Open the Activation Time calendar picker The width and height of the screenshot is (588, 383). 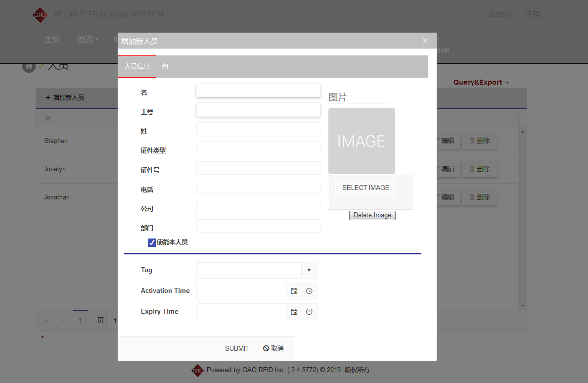(294, 291)
